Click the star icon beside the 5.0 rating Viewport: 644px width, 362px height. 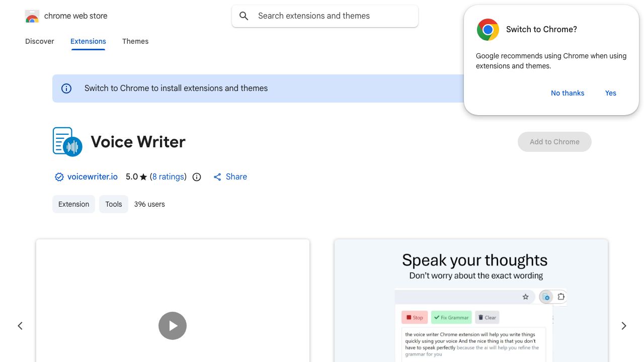click(x=143, y=177)
